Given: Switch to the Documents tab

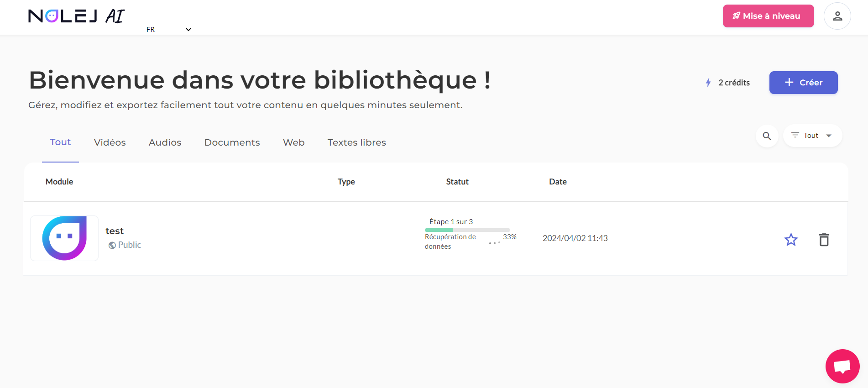Looking at the screenshot, I should (232, 142).
